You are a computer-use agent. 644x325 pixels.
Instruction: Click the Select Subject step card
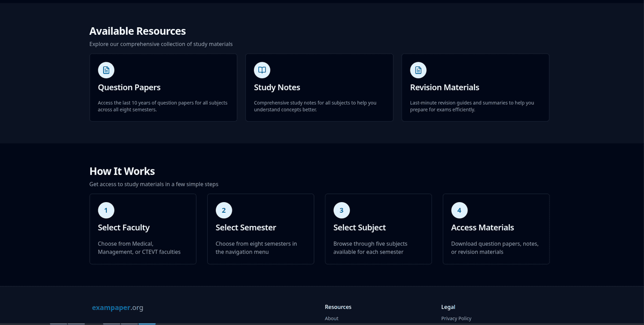click(x=378, y=229)
